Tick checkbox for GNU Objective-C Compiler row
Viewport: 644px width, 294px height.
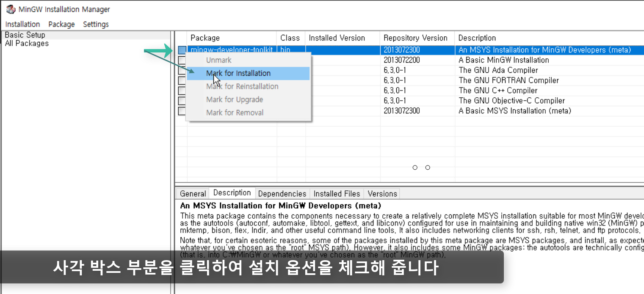[182, 101]
